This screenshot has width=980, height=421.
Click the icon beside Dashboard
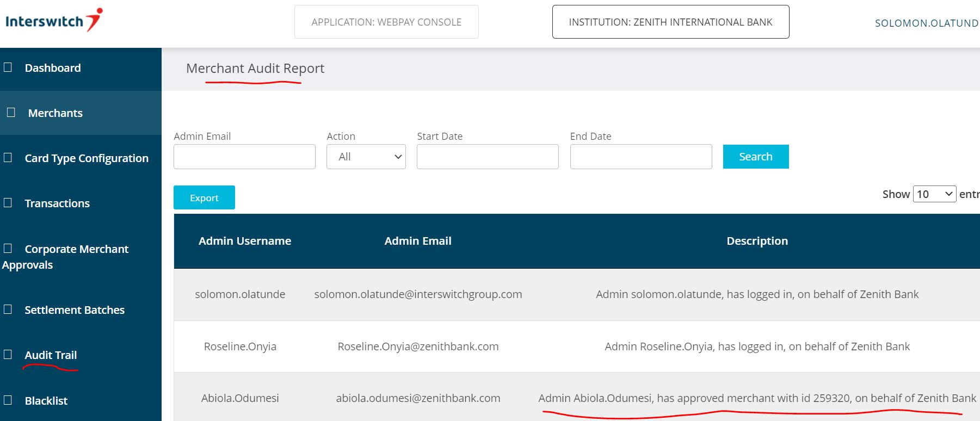(8, 67)
